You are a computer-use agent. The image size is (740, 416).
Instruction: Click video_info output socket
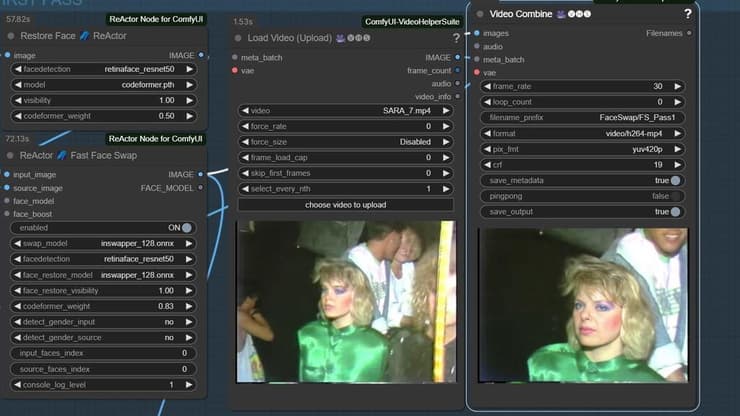pos(457,96)
